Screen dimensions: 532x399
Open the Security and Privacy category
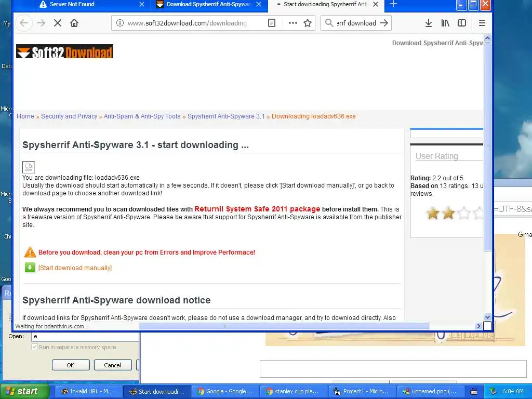tap(69, 116)
